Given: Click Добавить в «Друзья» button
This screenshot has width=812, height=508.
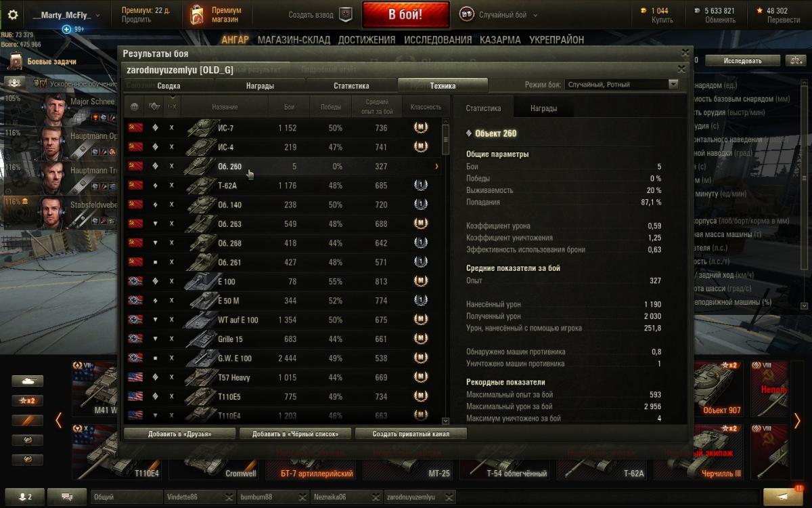Looking at the screenshot, I should pos(179,433).
